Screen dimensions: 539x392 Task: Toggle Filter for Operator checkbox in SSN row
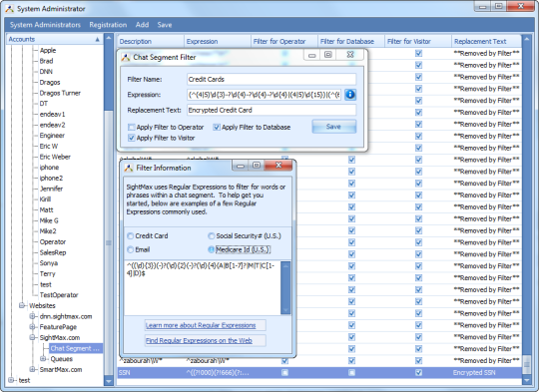click(284, 372)
